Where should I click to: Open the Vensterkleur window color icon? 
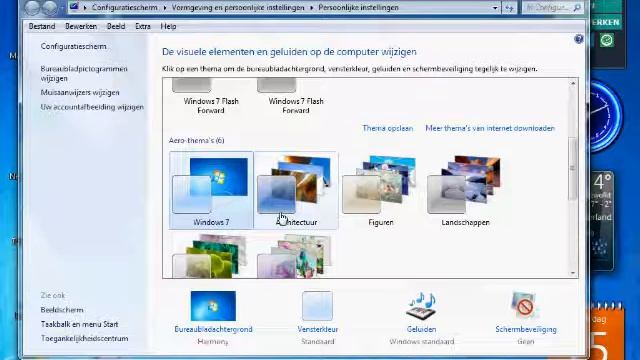(318, 306)
